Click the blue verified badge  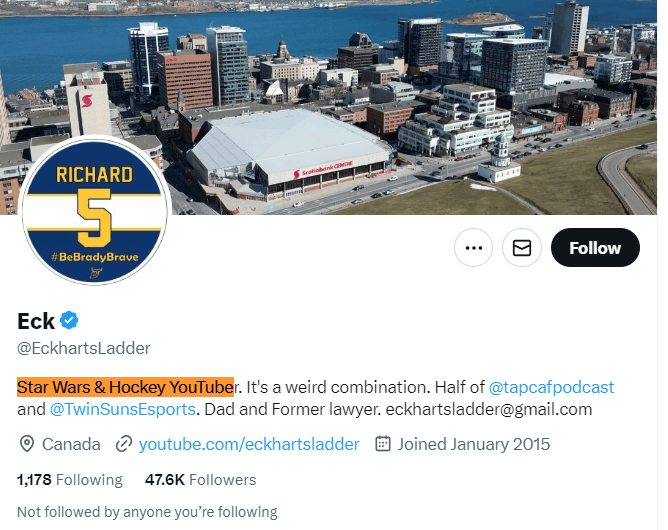(x=69, y=320)
